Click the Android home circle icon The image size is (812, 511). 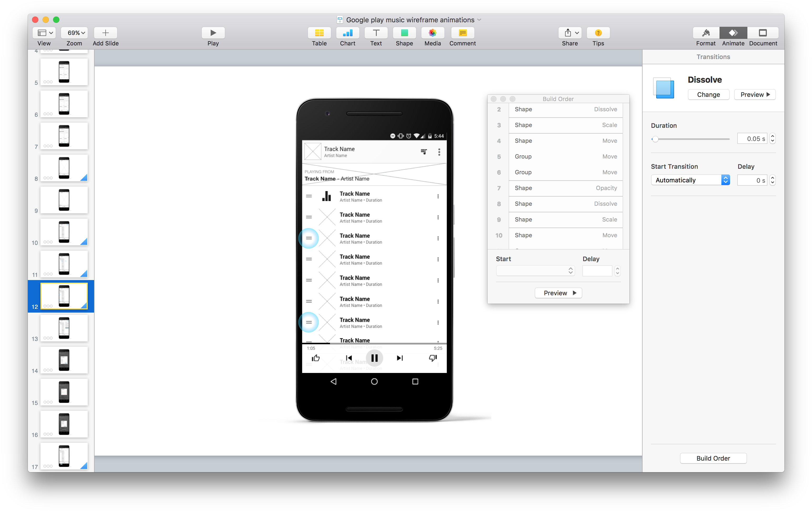(374, 381)
